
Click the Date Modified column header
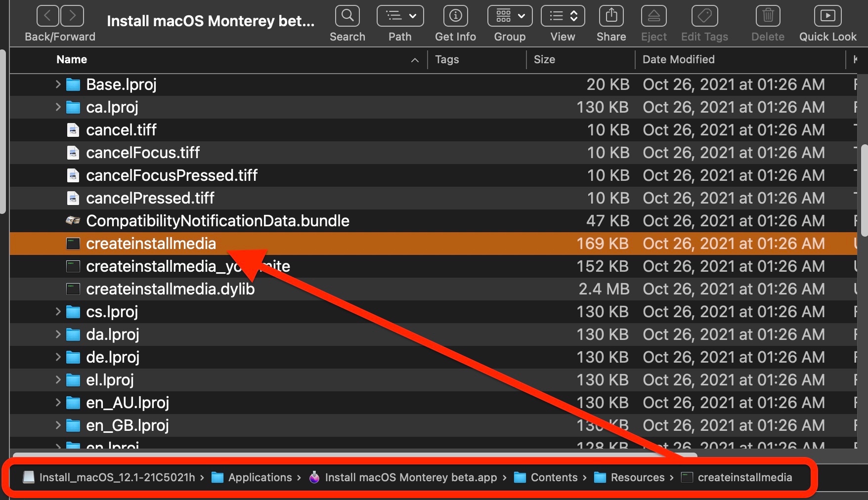click(679, 59)
